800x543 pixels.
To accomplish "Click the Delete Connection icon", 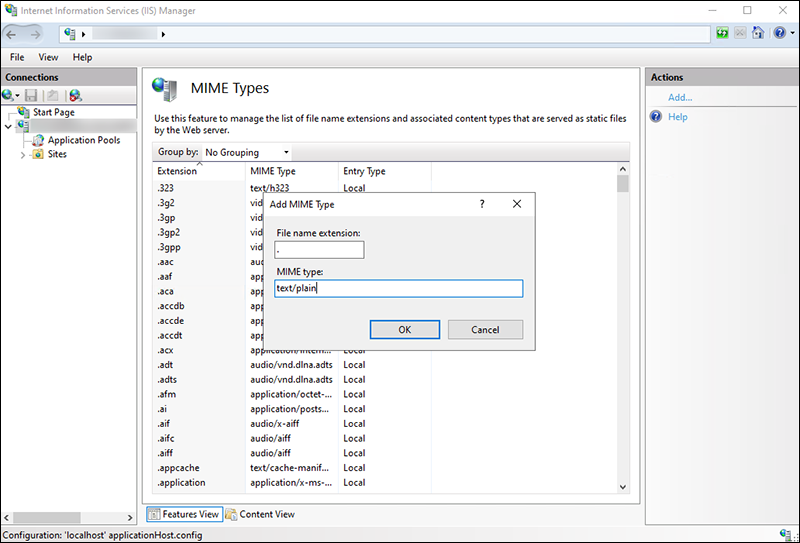I will point(76,95).
